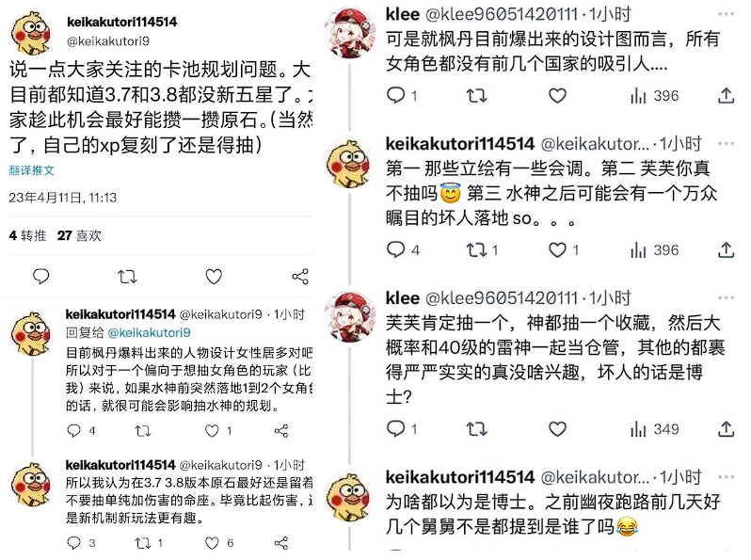Like the main tweet about 卡池规划
The width and height of the screenshot is (751, 560).
coord(214,277)
